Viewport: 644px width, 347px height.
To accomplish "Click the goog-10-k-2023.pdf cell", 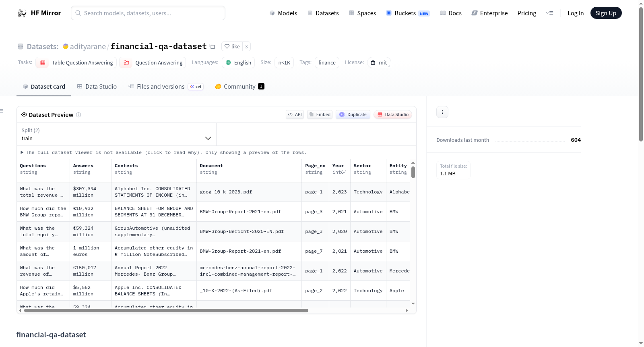I will (x=249, y=192).
